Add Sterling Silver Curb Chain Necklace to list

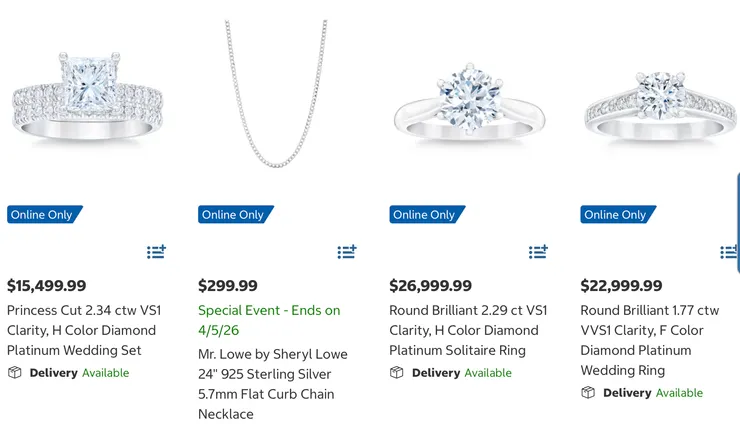[347, 252]
